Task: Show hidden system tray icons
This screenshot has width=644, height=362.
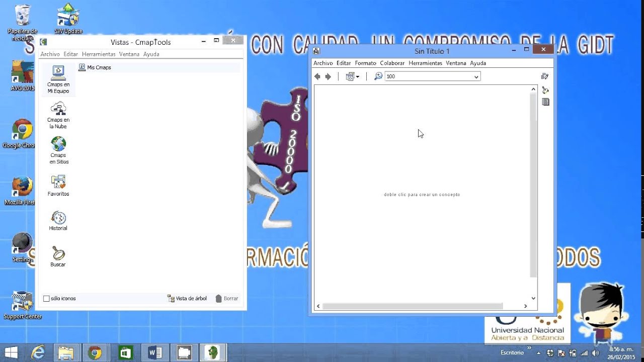Action: [x=537, y=353]
